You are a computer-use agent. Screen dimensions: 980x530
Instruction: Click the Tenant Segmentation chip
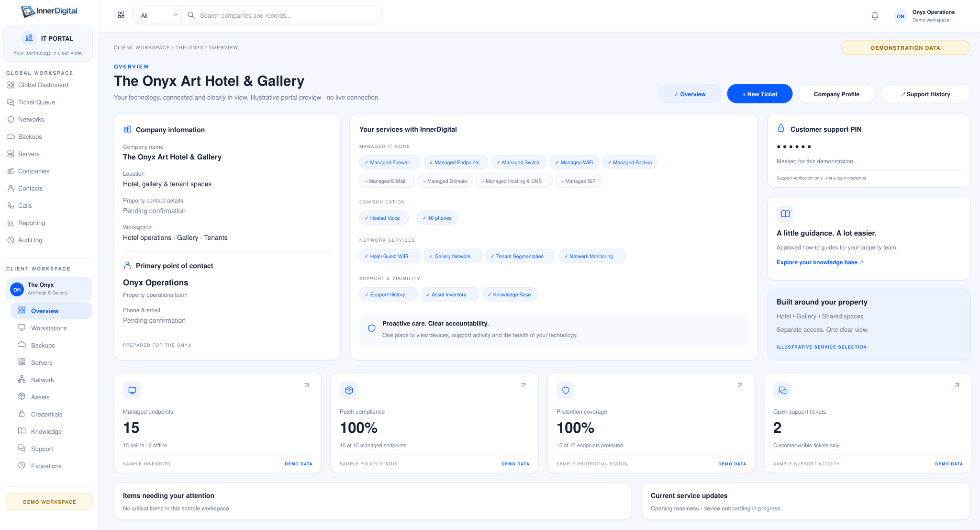520,256
